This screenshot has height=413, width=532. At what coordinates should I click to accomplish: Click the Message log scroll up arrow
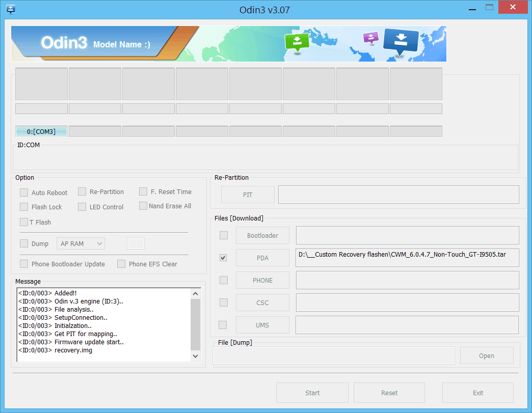(x=196, y=294)
